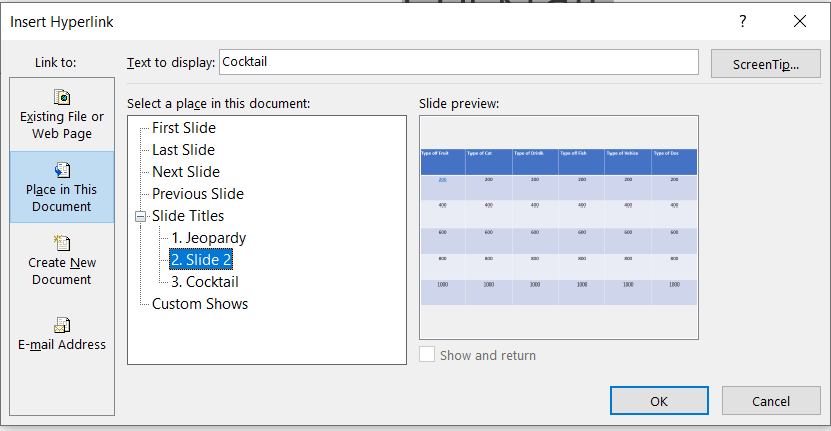Click the Help question mark icon
831x431 pixels.
pyautogui.click(x=742, y=21)
